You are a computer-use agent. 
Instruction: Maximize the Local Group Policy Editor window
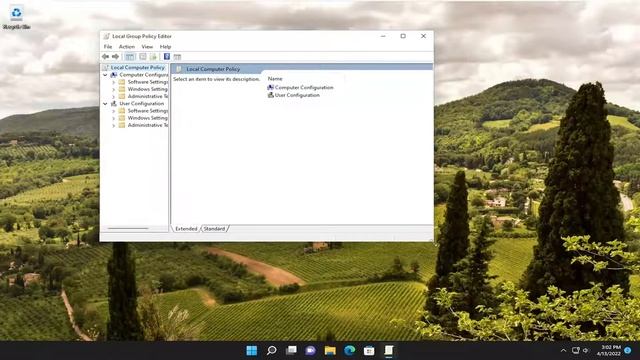(x=403, y=36)
